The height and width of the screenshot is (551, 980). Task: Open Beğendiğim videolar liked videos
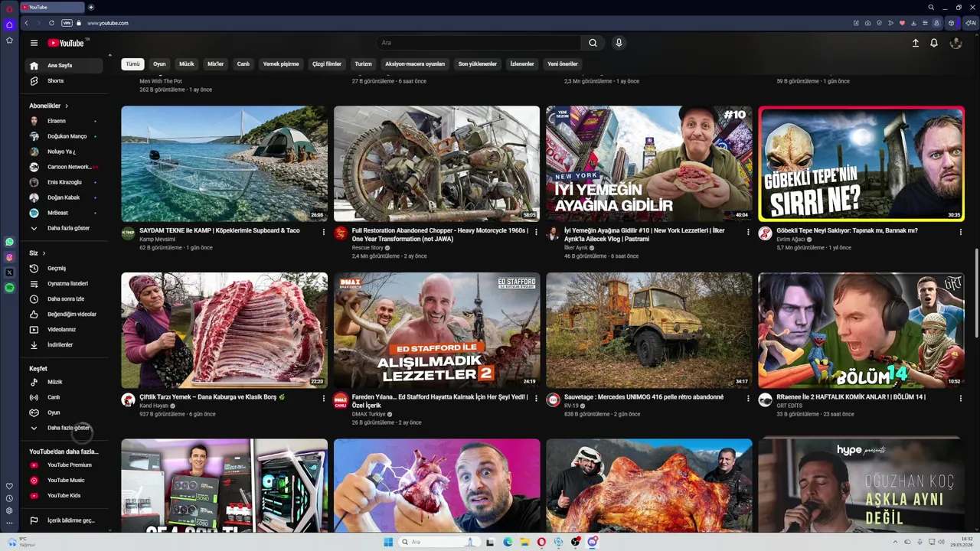(64, 314)
